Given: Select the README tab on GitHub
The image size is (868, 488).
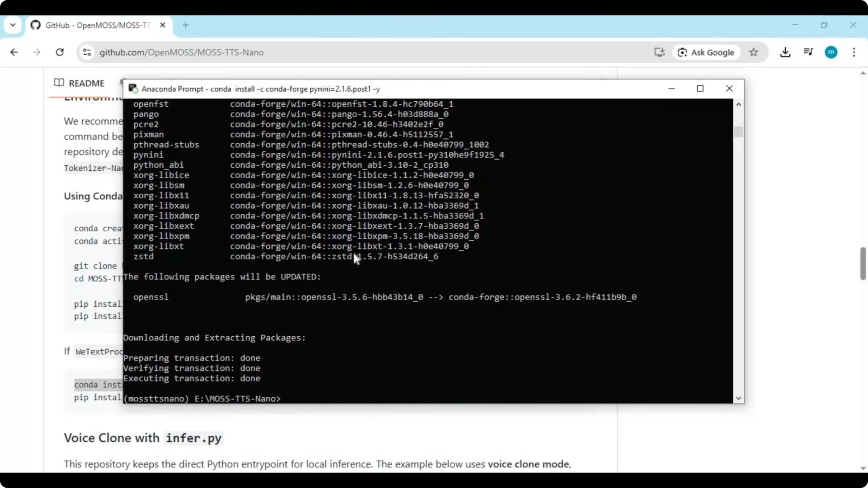Looking at the screenshot, I should [x=79, y=83].
